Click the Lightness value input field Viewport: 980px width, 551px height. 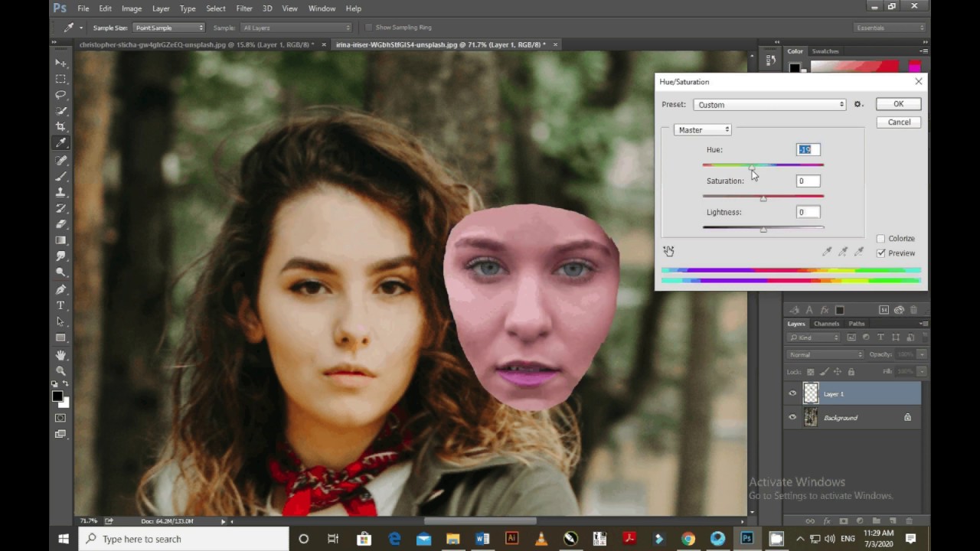(x=808, y=212)
